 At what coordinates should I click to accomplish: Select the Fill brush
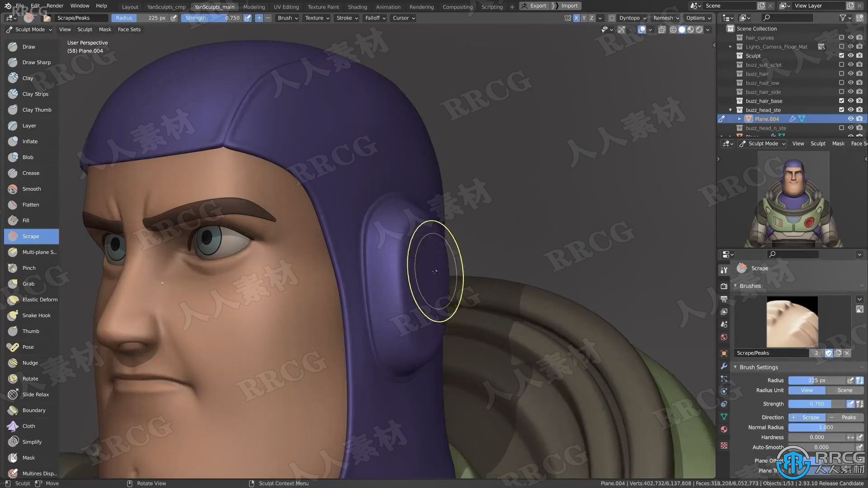click(x=31, y=221)
